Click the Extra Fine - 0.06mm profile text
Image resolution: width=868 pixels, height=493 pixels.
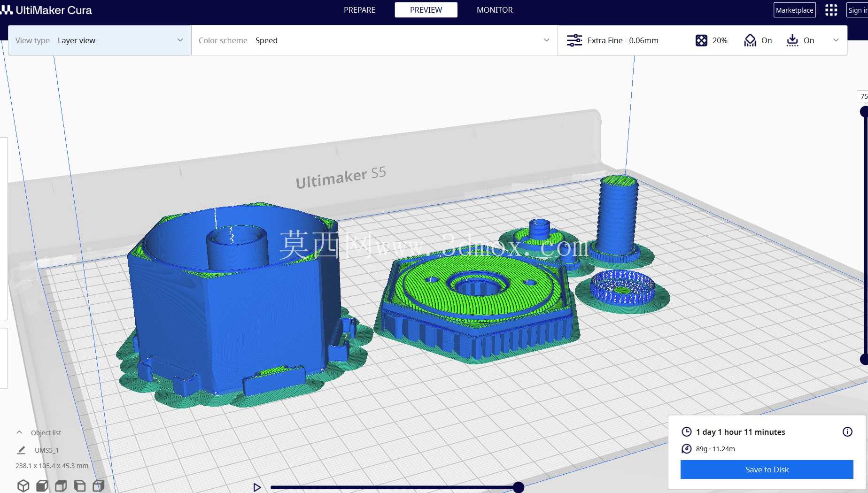point(623,40)
